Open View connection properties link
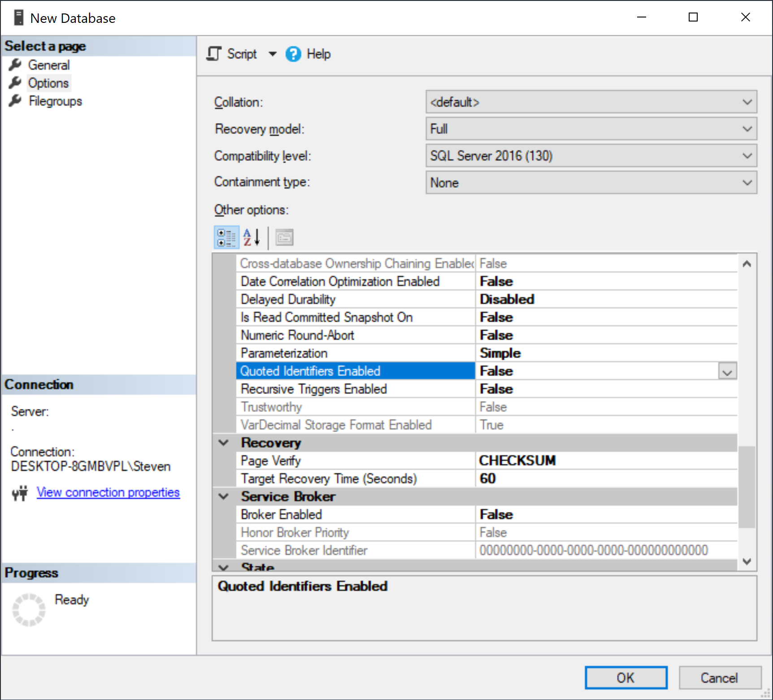 pyautogui.click(x=108, y=492)
